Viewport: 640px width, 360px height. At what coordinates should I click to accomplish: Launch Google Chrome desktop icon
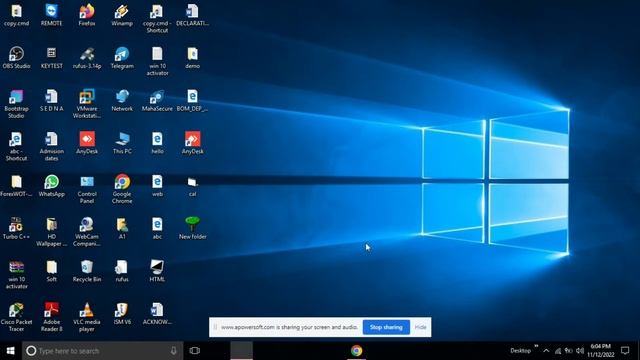122,189
